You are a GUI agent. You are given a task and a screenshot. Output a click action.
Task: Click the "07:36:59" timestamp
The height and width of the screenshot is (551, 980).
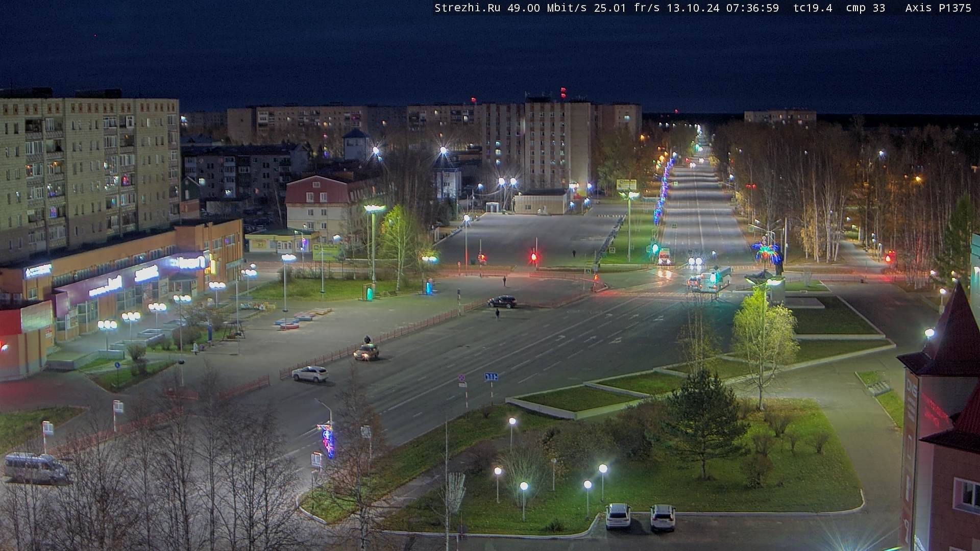(x=752, y=8)
